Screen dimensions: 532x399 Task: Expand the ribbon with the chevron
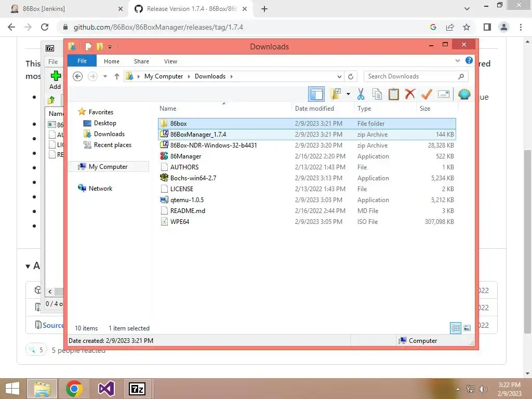click(x=457, y=61)
